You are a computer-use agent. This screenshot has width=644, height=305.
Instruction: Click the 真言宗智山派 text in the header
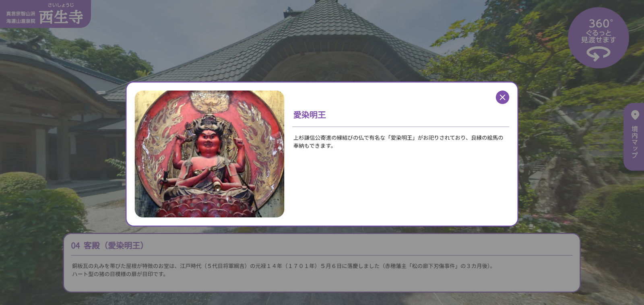point(21,14)
